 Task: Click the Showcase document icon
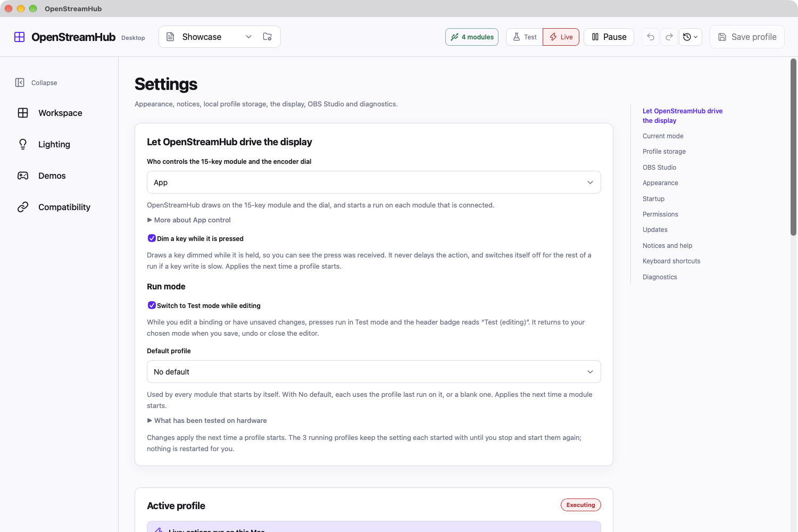coord(170,37)
